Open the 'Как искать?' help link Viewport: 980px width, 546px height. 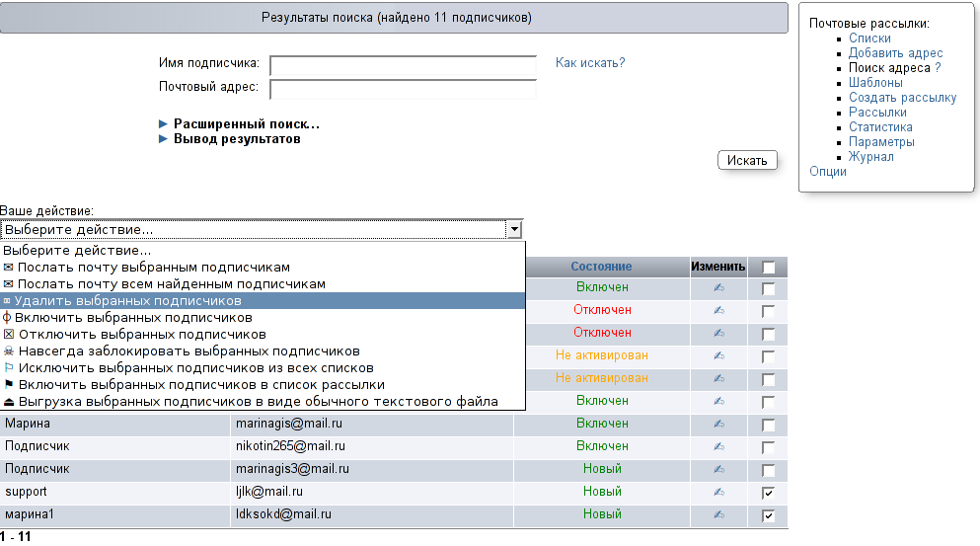[590, 62]
